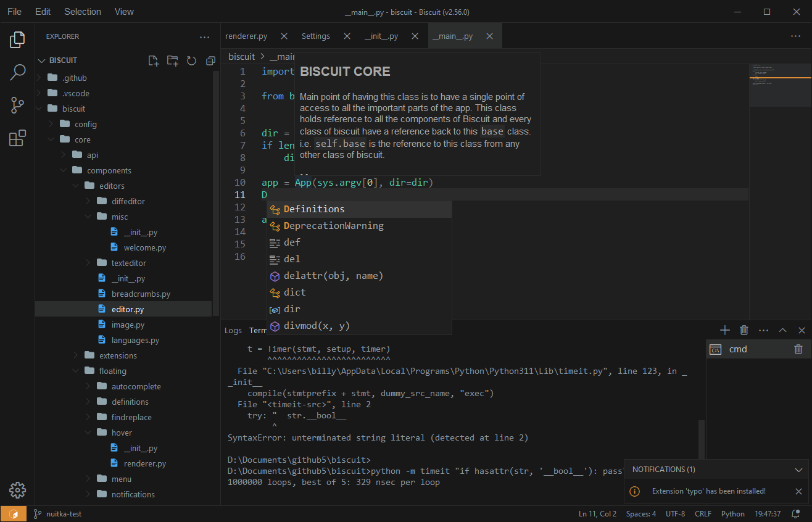The image size is (812, 522).
Task: Click CRLF line ending in status bar
Action: click(x=703, y=513)
